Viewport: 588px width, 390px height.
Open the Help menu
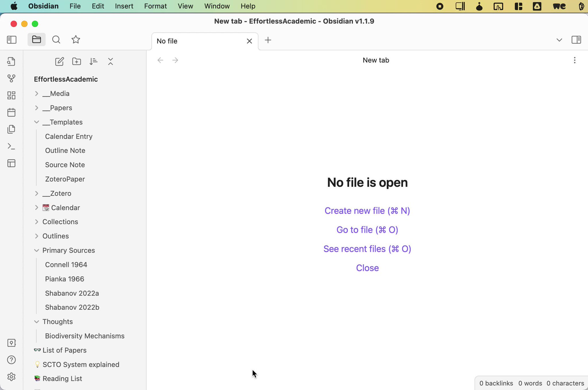pyautogui.click(x=248, y=6)
